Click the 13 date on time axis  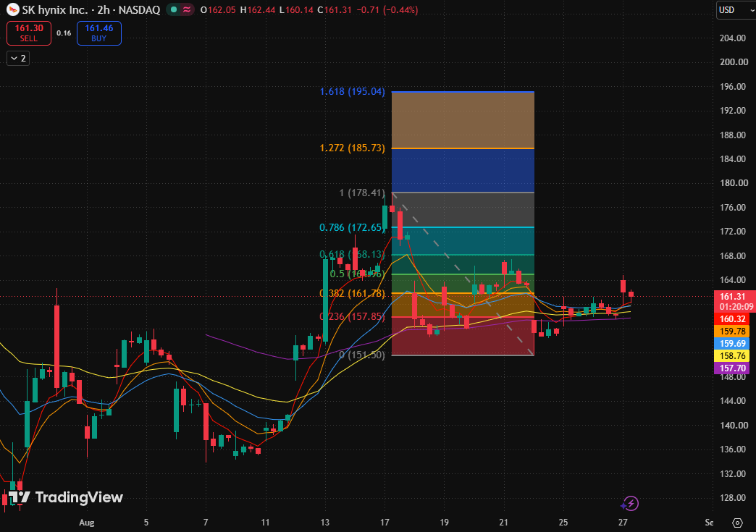(x=325, y=523)
